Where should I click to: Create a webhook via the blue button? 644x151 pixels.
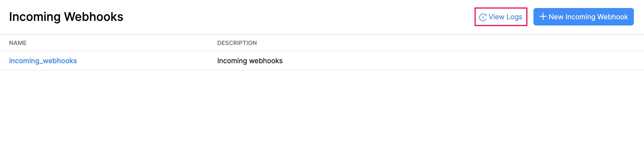[583, 17]
